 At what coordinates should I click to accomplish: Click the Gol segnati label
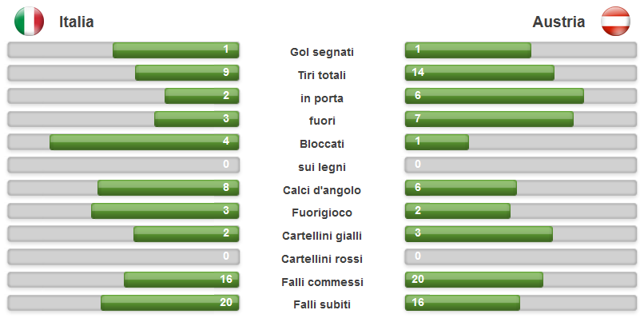tap(322, 52)
